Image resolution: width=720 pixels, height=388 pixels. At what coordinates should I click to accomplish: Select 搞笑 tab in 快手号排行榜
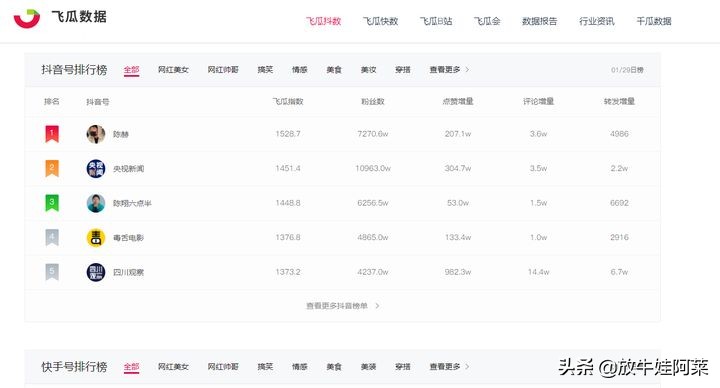[265, 367]
